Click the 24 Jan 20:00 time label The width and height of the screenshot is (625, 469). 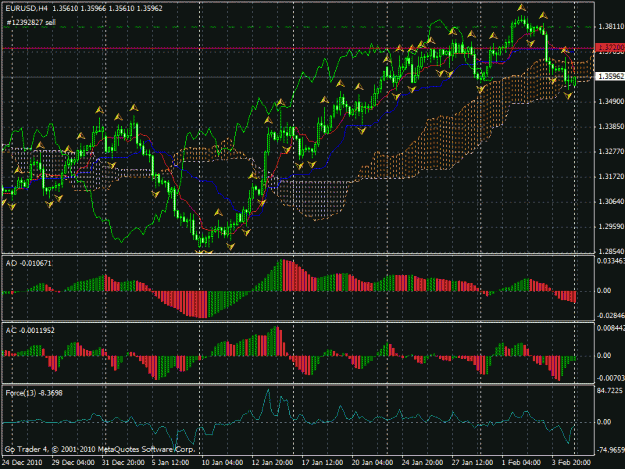point(422,463)
